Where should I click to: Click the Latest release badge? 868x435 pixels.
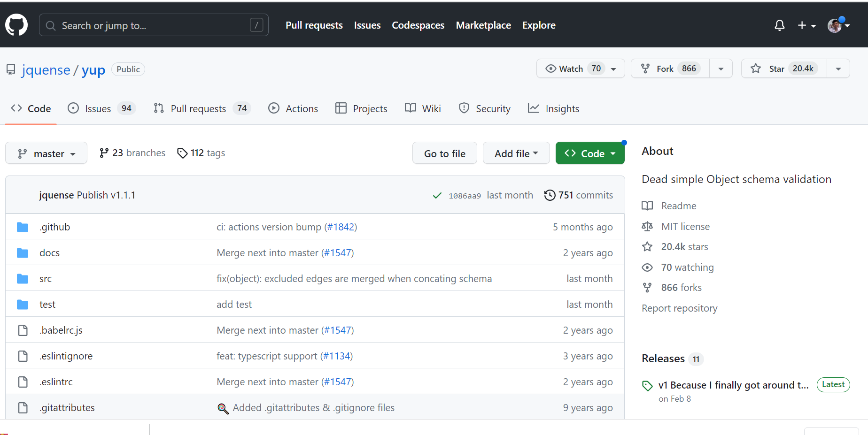pos(833,385)
